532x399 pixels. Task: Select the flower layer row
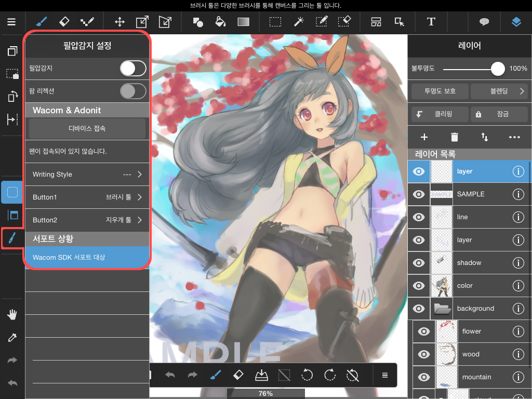click(x=472, y=331)
